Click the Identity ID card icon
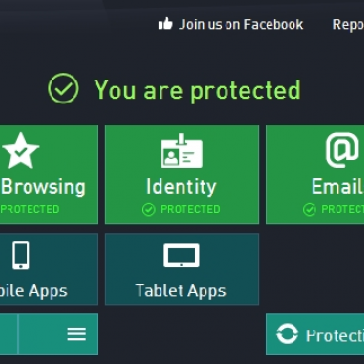Image resolution: width=364 pixels, height=364 pixels. (x=182, y=150)
